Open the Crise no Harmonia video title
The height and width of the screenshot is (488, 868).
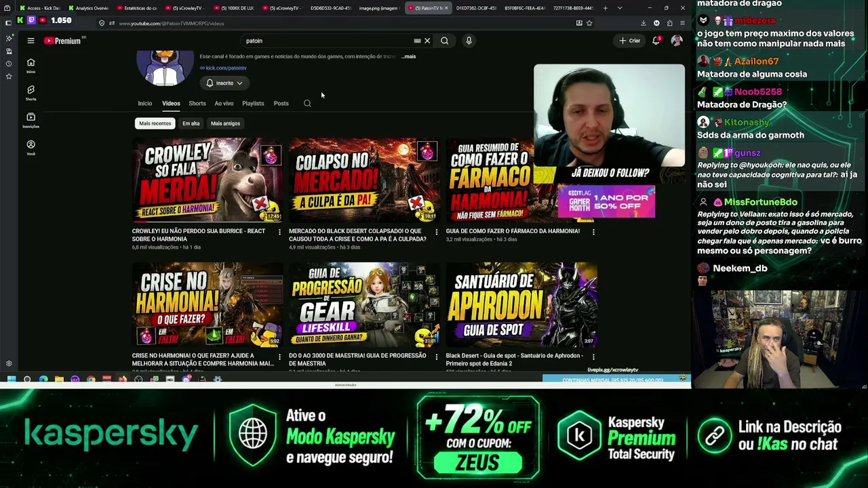pyautogui.click(x=203, y=359)
